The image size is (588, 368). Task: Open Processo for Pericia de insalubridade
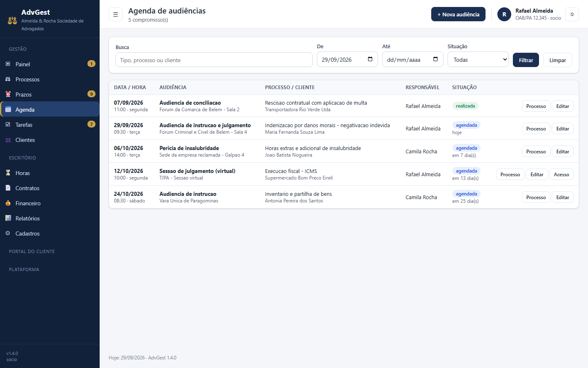(536, 151)
